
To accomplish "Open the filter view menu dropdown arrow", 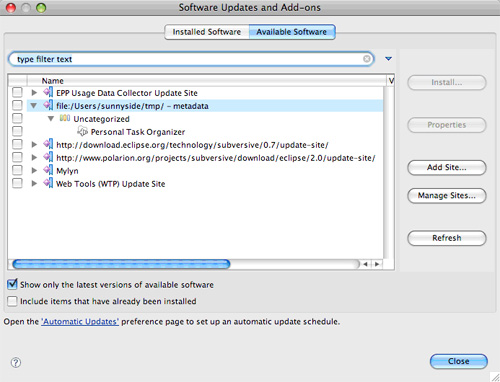I will pyautogui.click(x=388, y=59).
